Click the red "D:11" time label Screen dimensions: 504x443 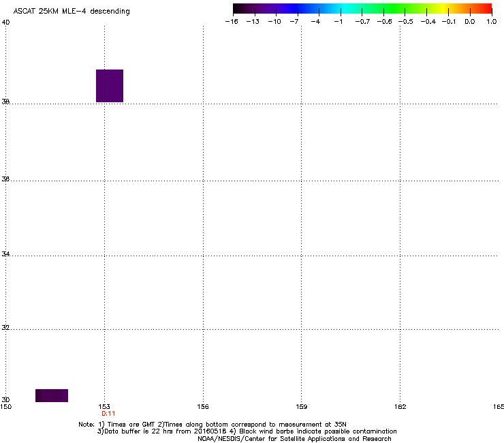click(x=108, y=414)
